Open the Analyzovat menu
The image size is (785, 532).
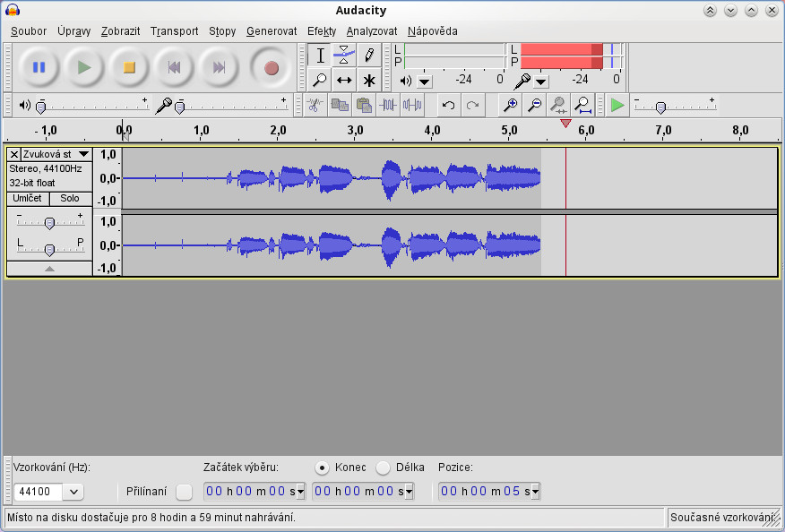[372, 31]
